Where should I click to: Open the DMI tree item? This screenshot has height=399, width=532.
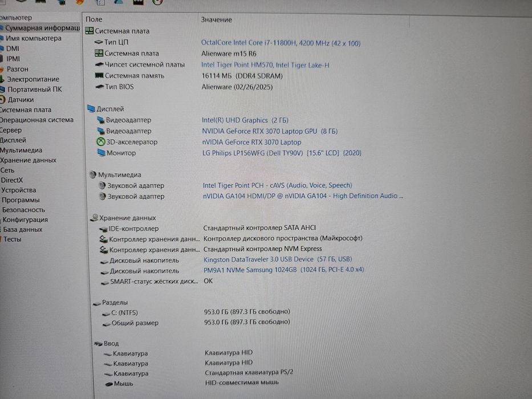tap(13, 48)
